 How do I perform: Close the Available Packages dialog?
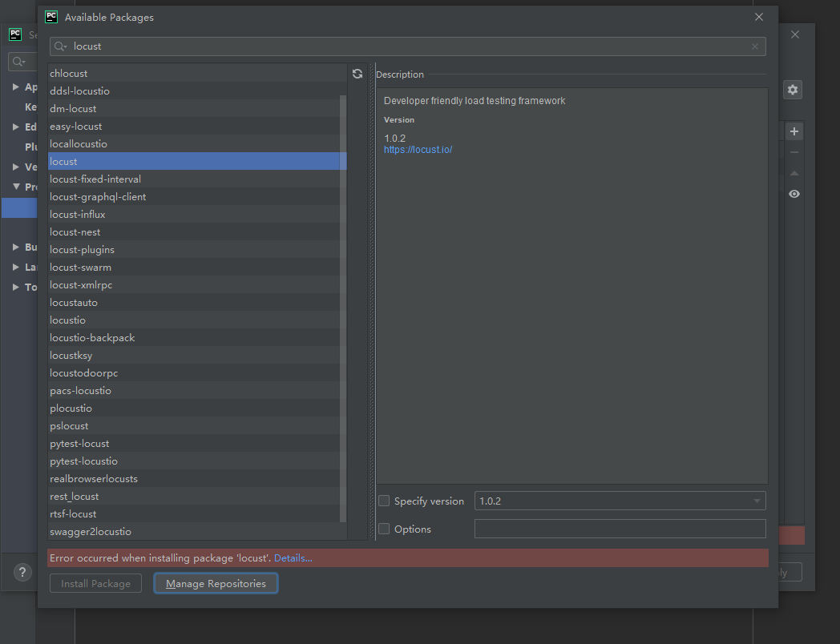(758, 17)
